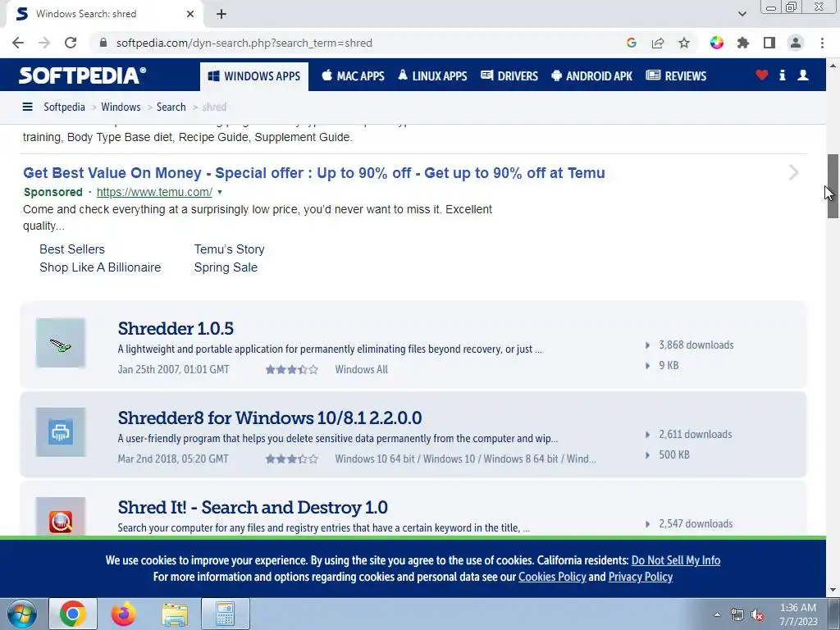
Task: Click the ad's right chevron arrow
Action: pos(794,172)
